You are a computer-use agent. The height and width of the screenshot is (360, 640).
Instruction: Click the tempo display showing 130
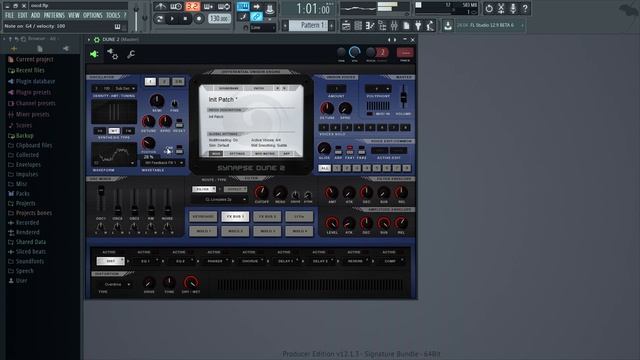220,18
